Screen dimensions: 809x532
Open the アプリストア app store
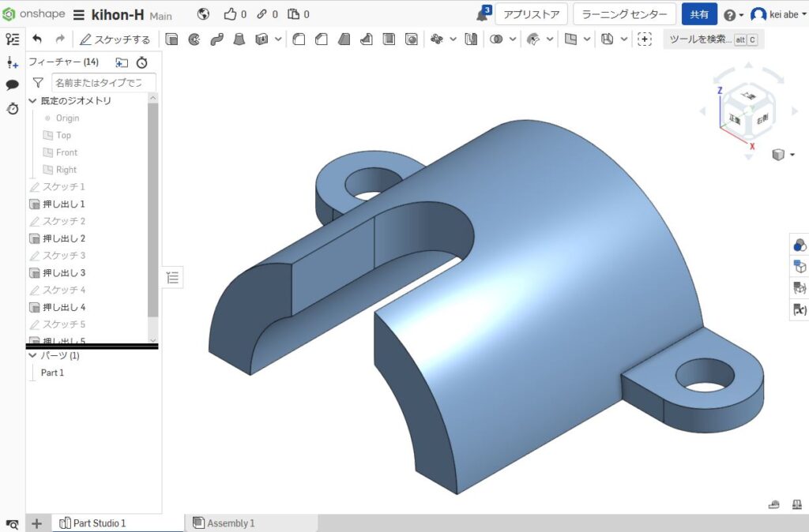click(x=532, y=14)
